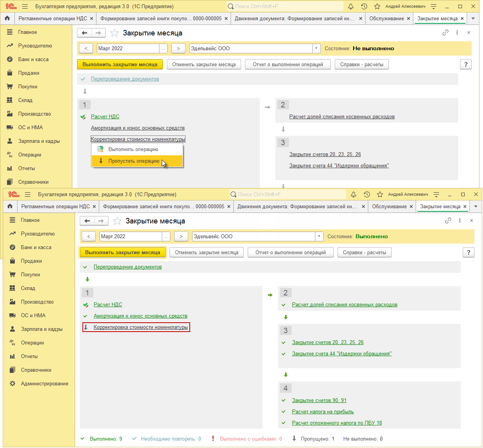
Task: Click Выполнено с ошибками: 0 status text
Action: [x=251, y=439]
